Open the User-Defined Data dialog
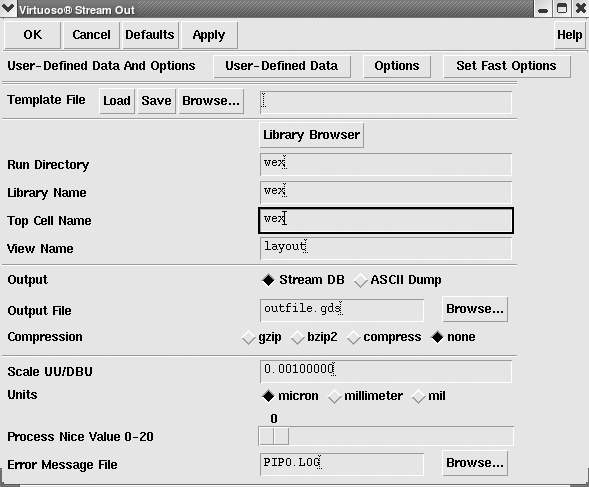This screenshot has width=589, height=487. [x=282, y=66]
